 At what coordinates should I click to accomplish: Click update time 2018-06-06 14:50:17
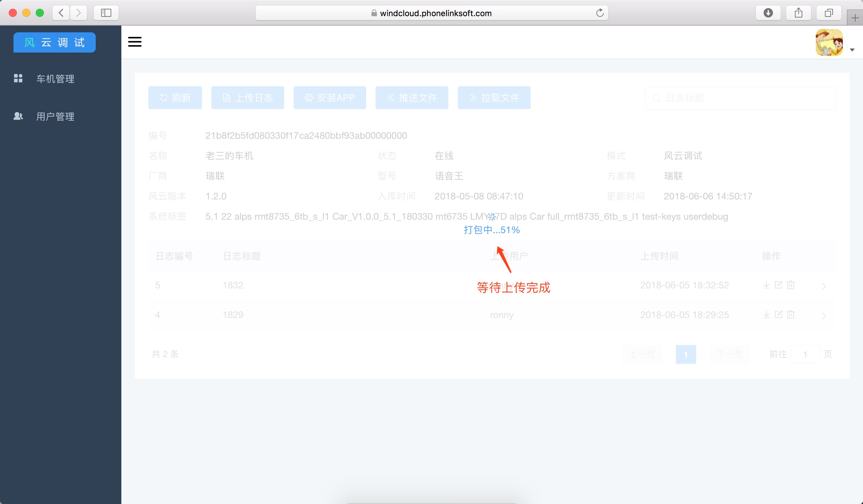click(x=708, y=196)
